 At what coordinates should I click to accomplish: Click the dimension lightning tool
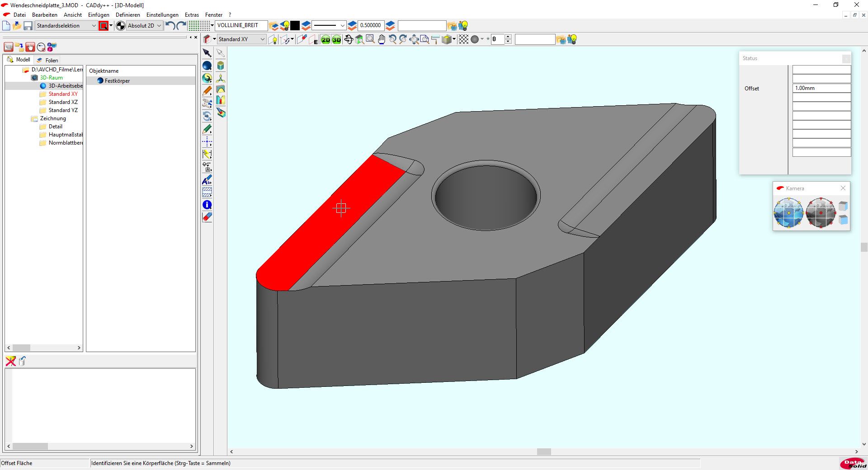pyautogui.click(x=207, y=155)
